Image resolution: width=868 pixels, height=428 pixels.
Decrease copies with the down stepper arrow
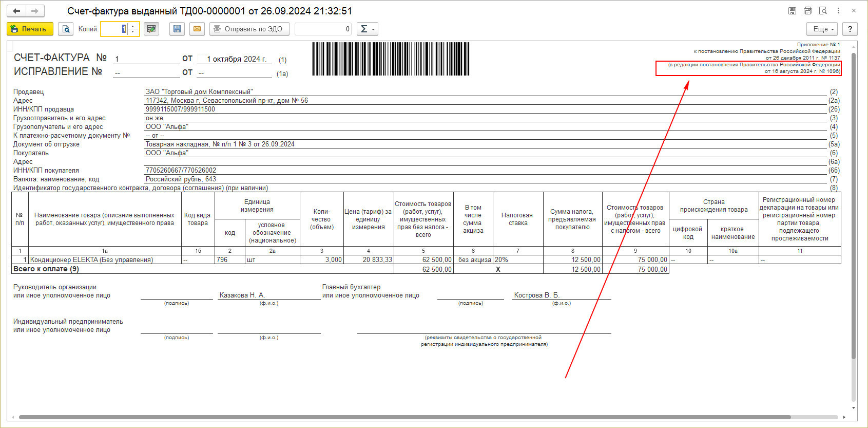(133, 32)
